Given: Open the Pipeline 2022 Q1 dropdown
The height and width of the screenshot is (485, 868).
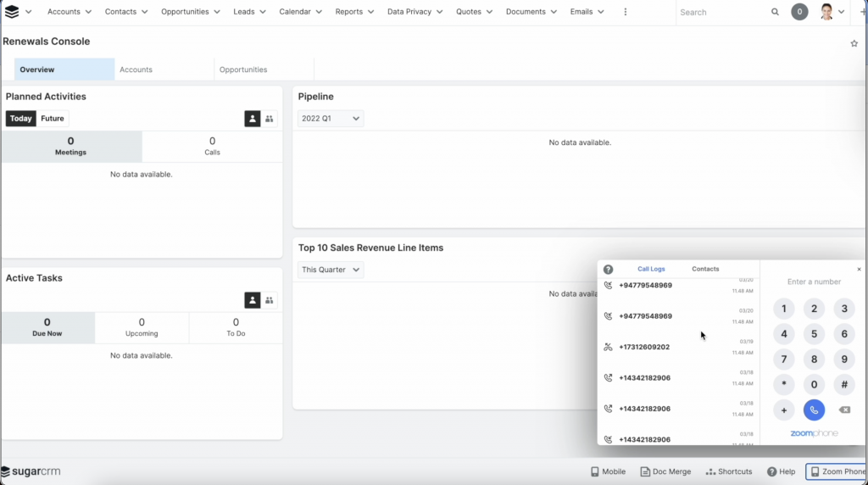Looking at the screenshot, I should tap(331, 119).
